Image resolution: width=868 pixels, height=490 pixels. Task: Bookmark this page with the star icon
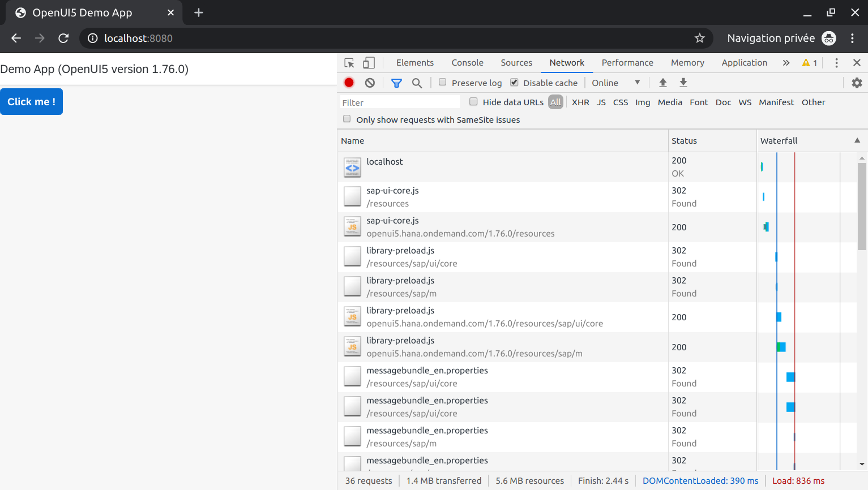(700, 38)
